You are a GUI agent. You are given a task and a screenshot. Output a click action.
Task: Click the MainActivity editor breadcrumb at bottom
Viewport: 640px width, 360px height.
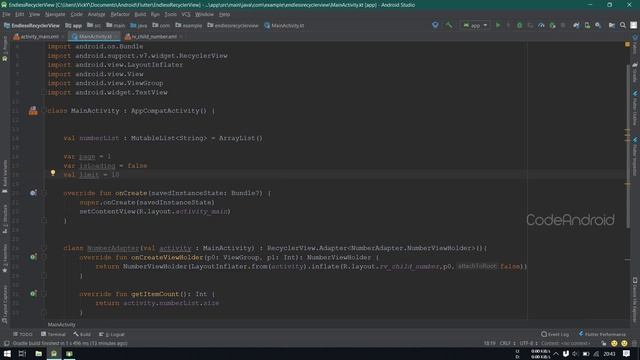[x=61, y=324]
